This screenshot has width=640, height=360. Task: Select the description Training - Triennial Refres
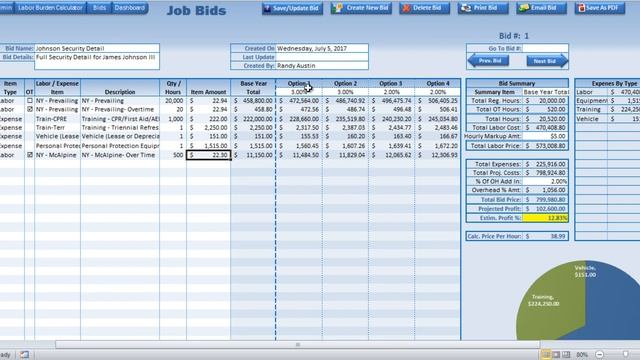click(x=120, y=128)
